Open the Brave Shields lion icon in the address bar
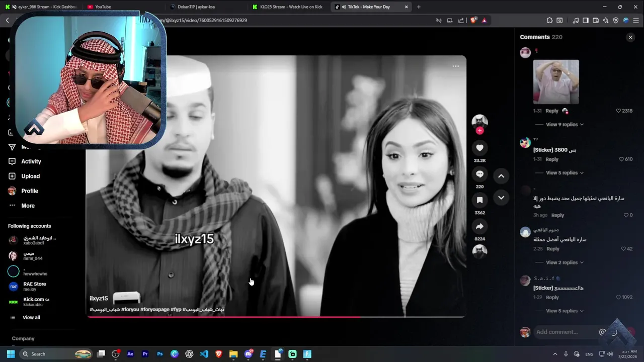The width and height of the screenshot is (644, 362). coord(473,20)
